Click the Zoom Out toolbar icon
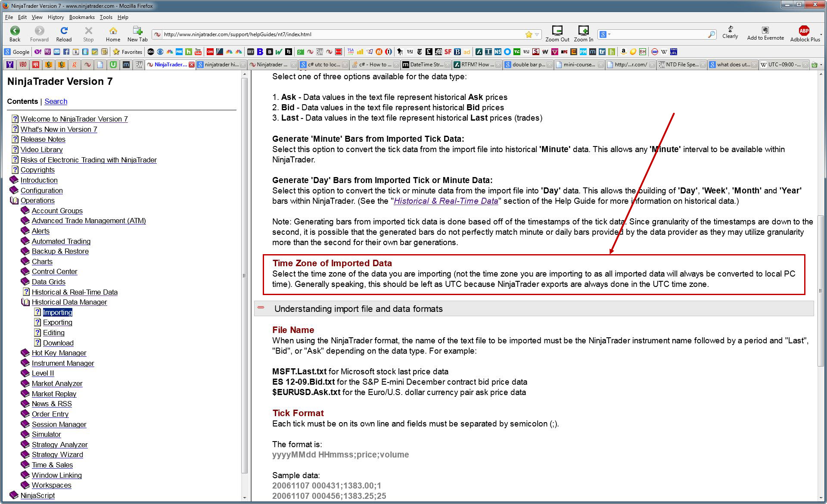This screenshot has width=827, height=504. point(557,31)
